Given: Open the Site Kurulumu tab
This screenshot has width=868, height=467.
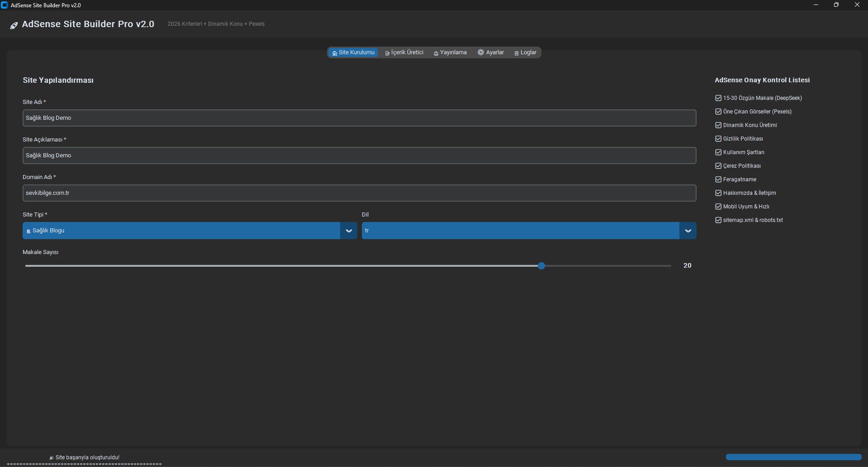Looking at the screenshot, I should (x=353, y=52).
